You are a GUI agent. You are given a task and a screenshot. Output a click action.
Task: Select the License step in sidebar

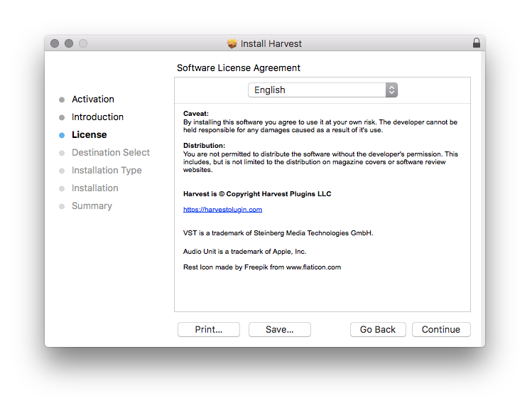tap(89, 135)
